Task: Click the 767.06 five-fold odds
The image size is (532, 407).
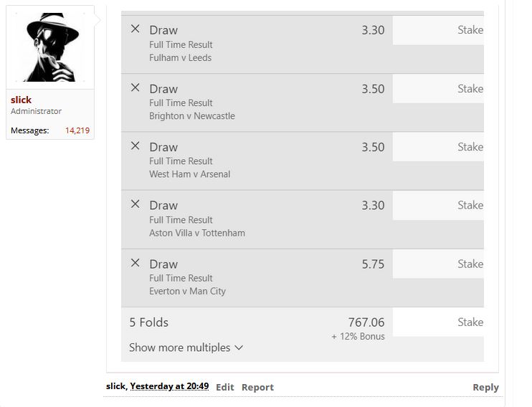Action: [366, 322]
